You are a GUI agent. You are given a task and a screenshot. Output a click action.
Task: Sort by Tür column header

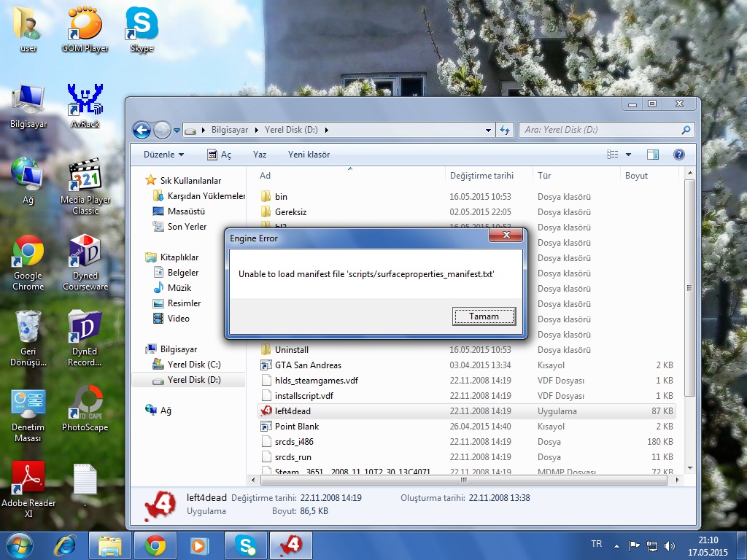pos(576,175)
